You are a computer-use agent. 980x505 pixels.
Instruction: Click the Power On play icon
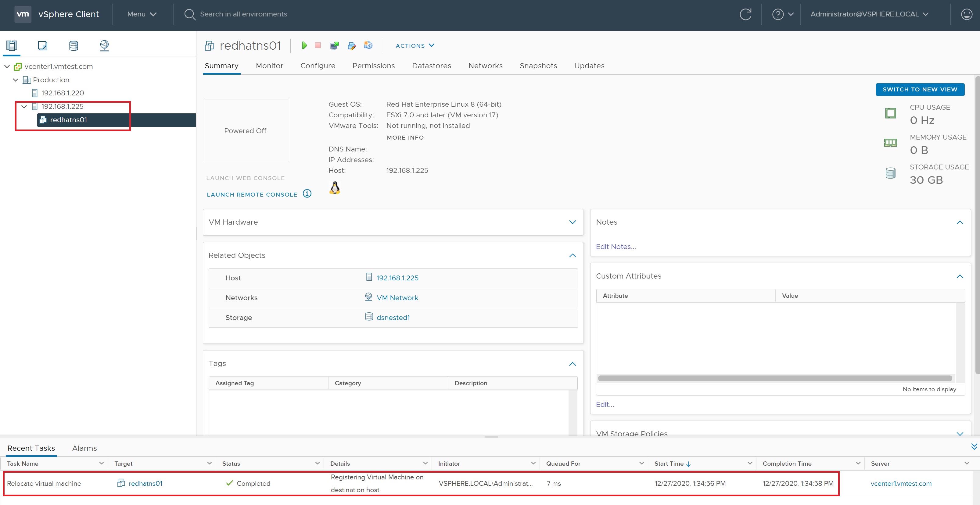[304, 46]
